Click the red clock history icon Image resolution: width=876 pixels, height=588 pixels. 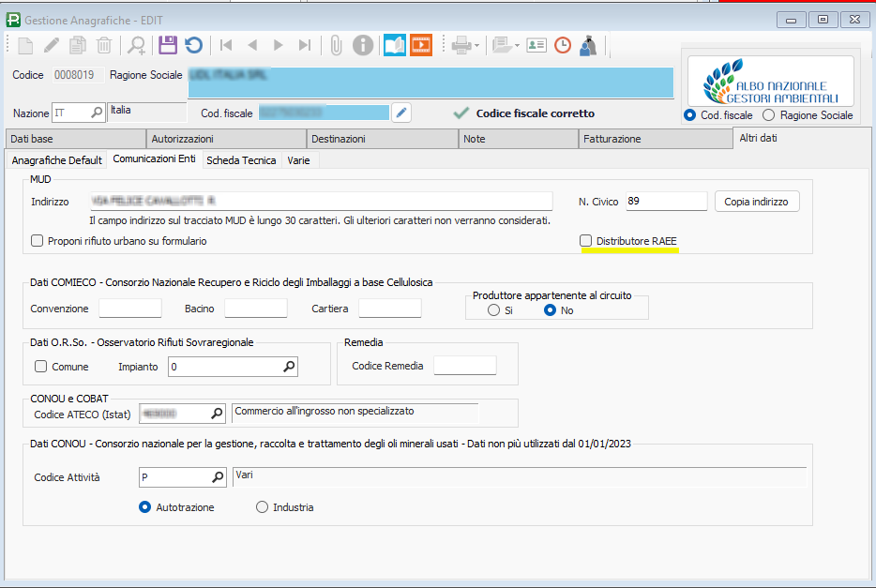tap(563, 44)
